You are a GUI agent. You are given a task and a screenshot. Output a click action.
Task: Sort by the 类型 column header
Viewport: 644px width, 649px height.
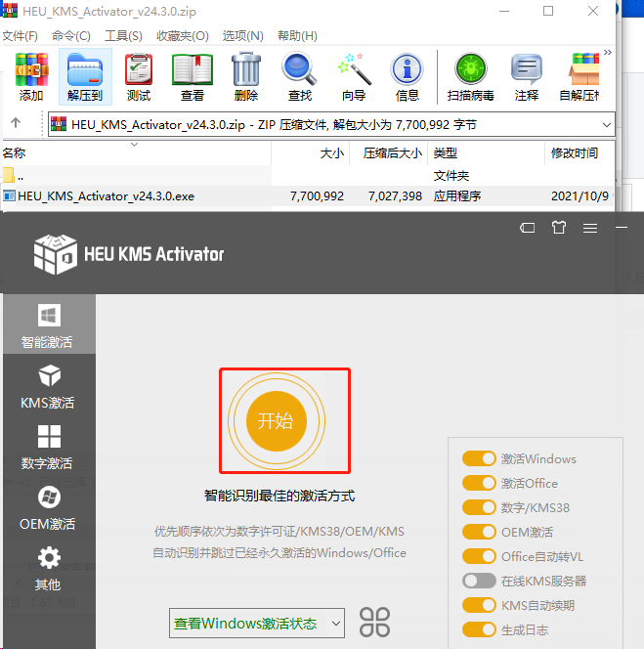487,153
